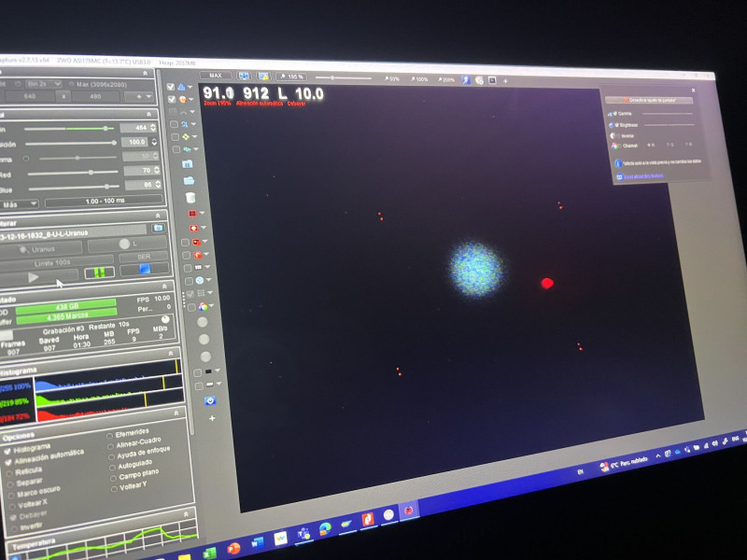Start recording with the play button
747x560 pixels.
35,277
